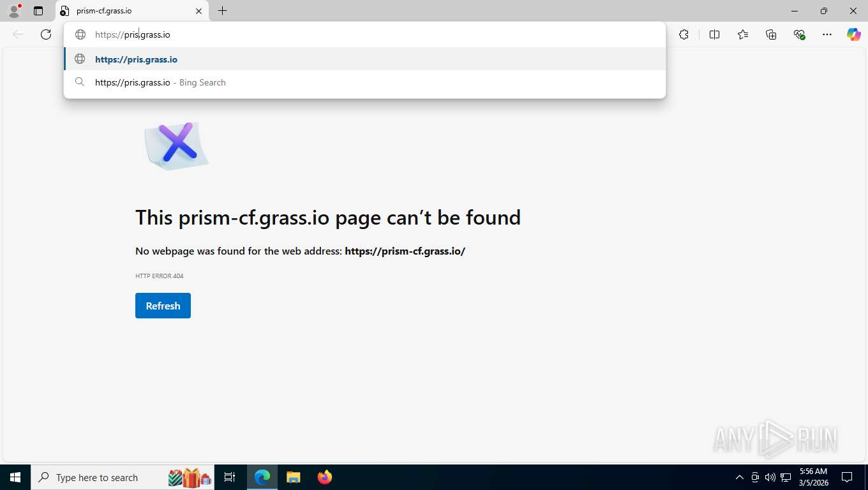This screenshot has height=490, width=868.
Task: Open File Explorer from taskbar
Action: coord(293,477)
